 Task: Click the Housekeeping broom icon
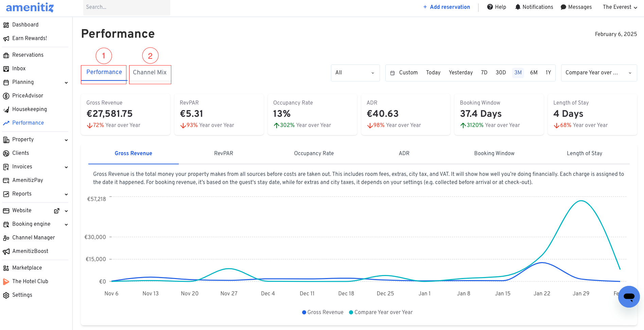[6, 109]
